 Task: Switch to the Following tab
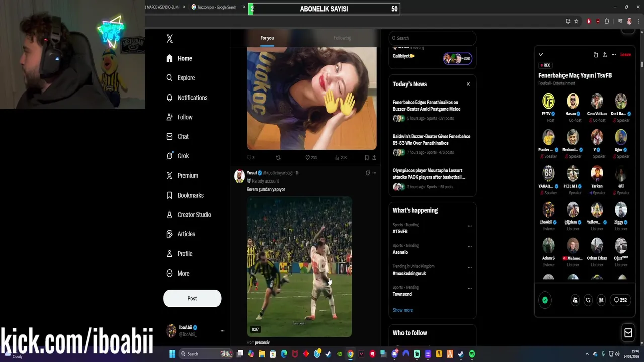tap(342, 38)
